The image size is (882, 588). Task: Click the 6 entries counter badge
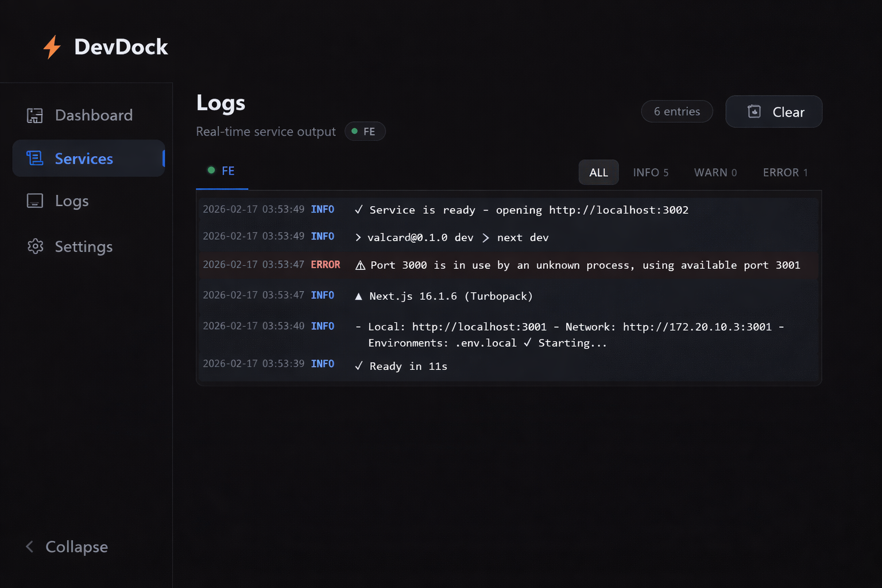tap(676, 111)
